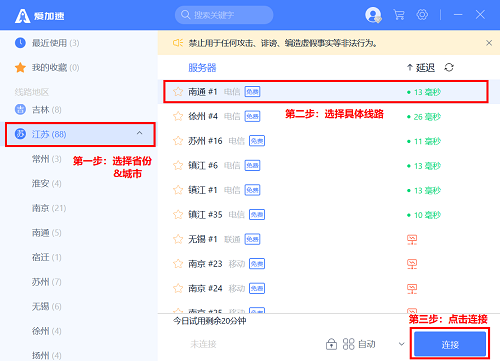The image size is (500, 361).
Task: Click the free badge on 镇江 #35
Action: [x=257, y=215]
